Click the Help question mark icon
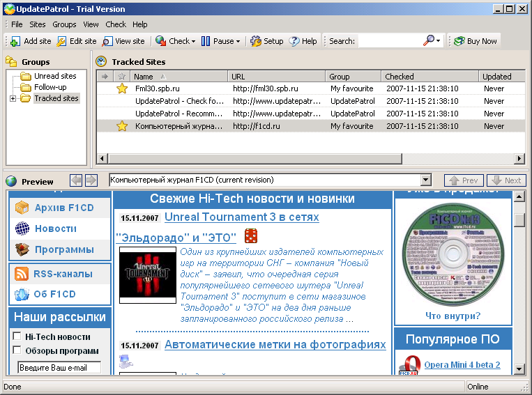 (x=294, y=41)
